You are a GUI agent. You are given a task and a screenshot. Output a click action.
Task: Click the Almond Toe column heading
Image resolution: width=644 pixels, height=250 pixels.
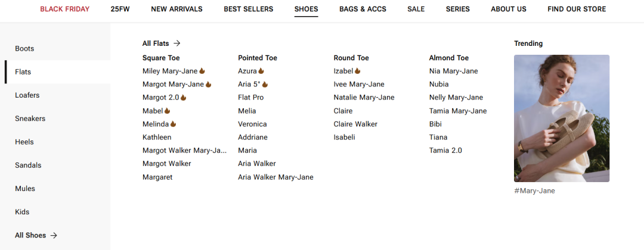448,58
